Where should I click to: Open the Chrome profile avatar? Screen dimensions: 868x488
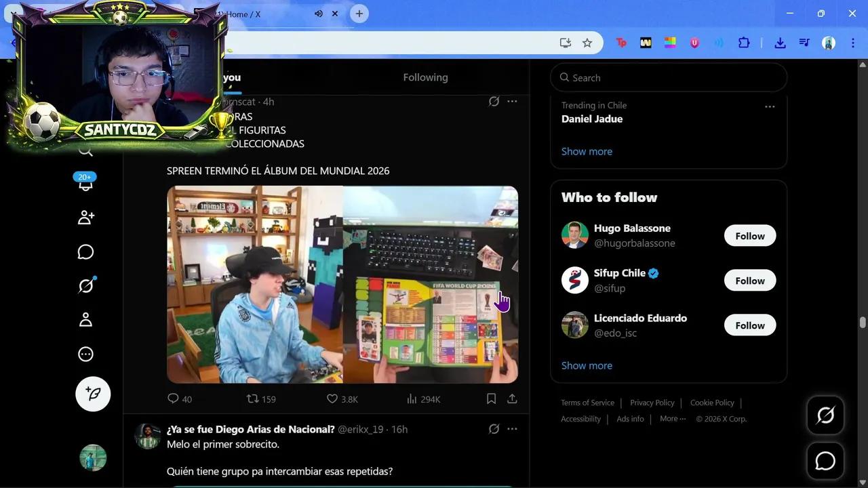(x=829, y=43)
